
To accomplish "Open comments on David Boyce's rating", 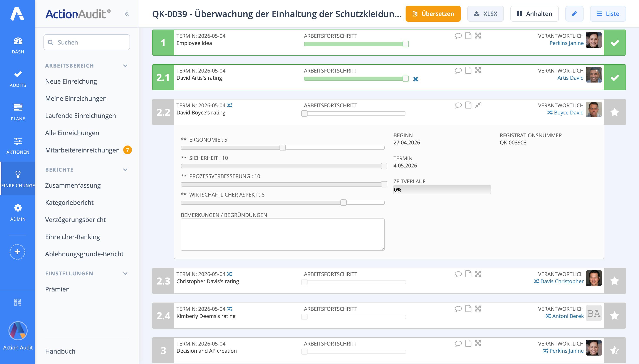I will 458,105.
